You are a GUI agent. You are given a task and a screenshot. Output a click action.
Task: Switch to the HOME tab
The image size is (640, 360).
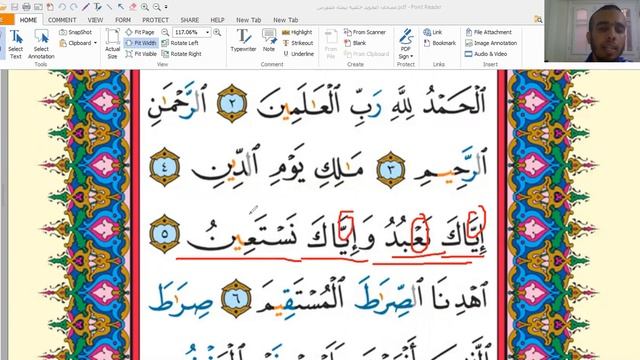pyautogui.click(x=28, y=20)
